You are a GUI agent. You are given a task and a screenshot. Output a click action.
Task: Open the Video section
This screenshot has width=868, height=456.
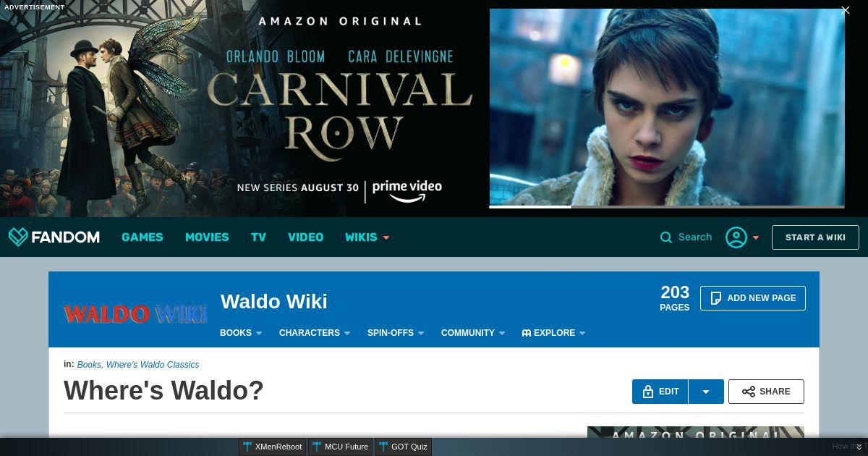click(x=305, y=237)
